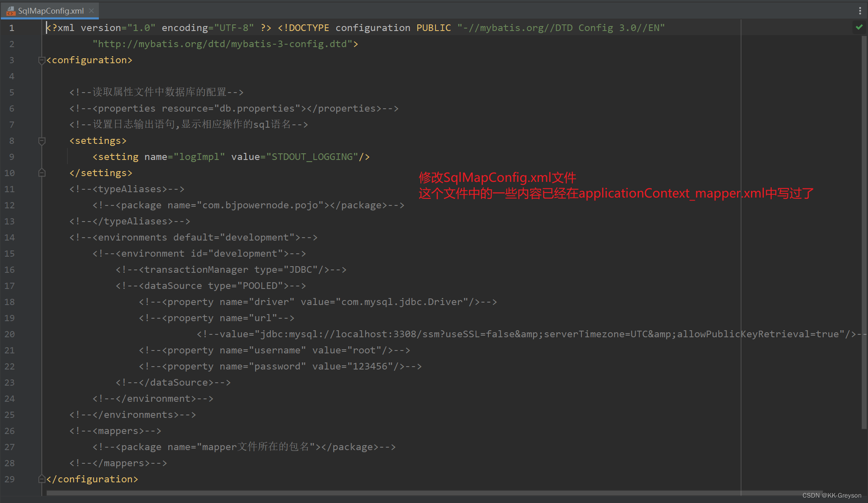Collapse the configuration tag fold marker
The width and height of the screenshot is (868, 503).
click(42, 60)
